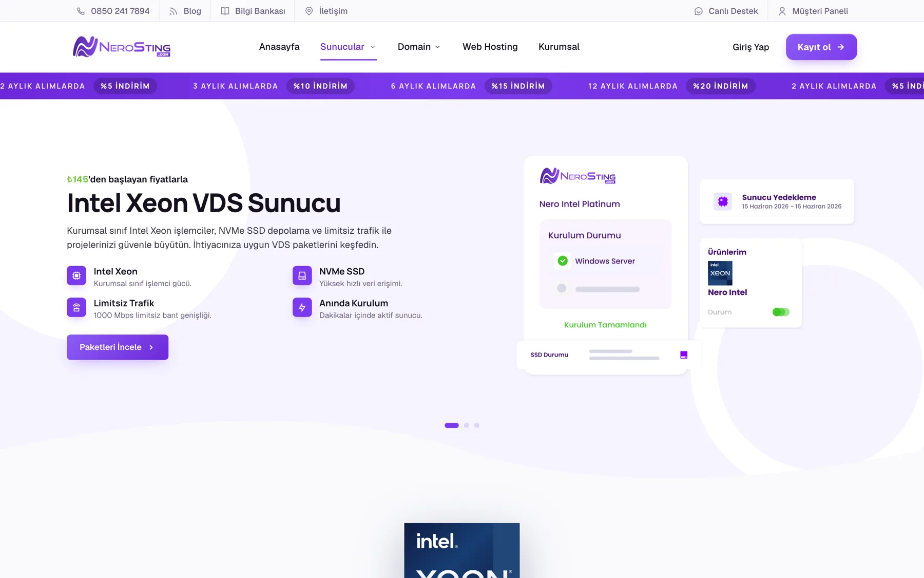The height and width of the screenshot is (578, 924).
Task: Click the Sunucu Yedekleme card title
Action: click(779, 197)
